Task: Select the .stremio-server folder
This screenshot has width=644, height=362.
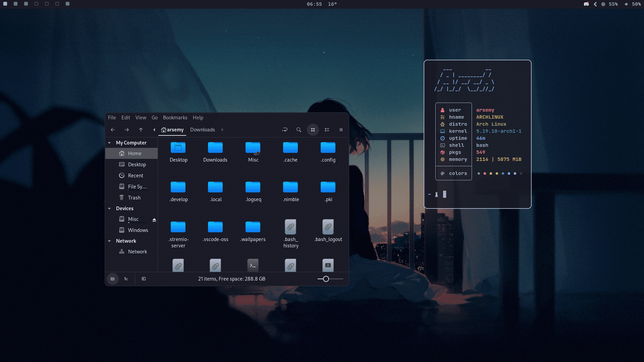Action: (178, 227)
